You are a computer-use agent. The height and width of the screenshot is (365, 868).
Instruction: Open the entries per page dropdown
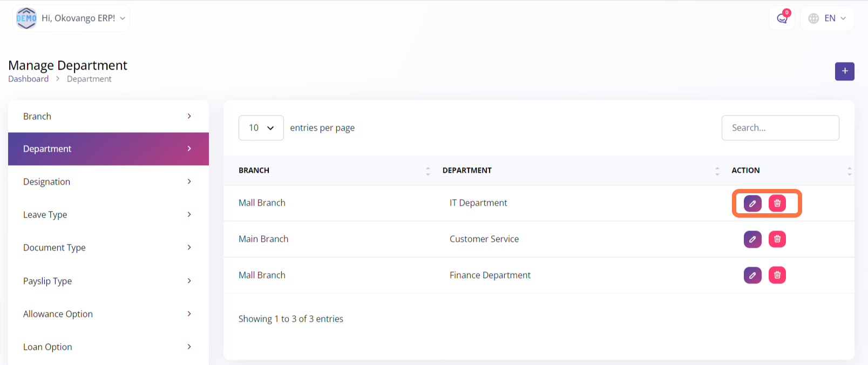[261, 128]
